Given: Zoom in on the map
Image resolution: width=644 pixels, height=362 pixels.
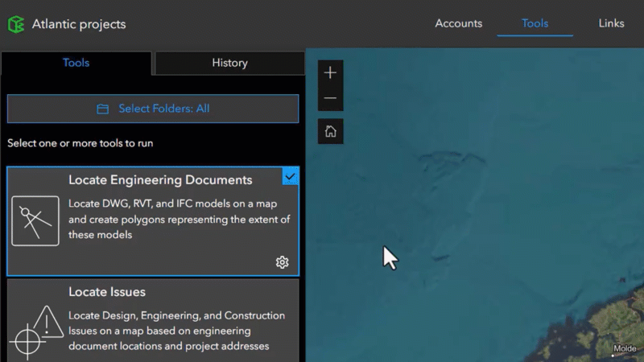Looking at the screenshot, I should tap(330, 73).
